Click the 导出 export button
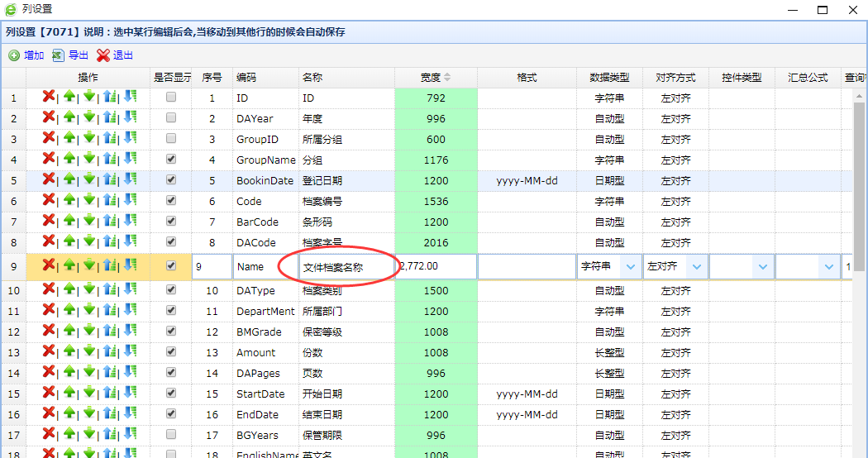The image size is (868, 458). [x=71, y=55]
